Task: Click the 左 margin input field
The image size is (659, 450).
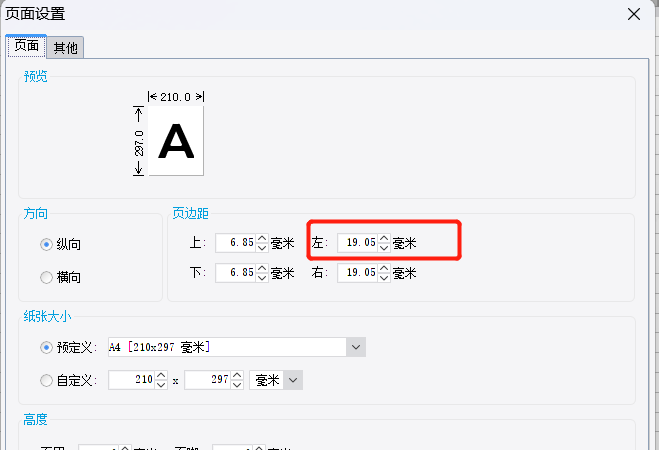Action: click(x=357, y=243)
